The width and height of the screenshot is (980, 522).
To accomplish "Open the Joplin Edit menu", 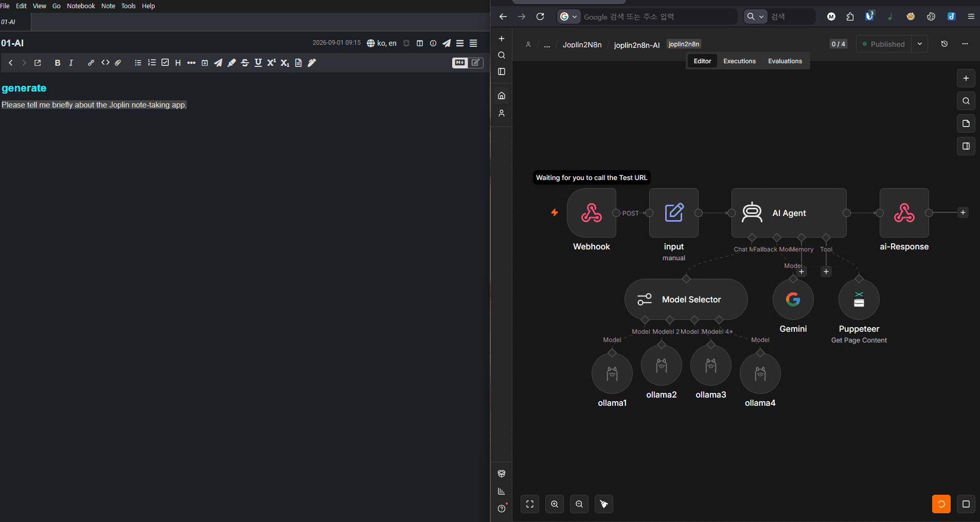I will (x=21, y=6).
